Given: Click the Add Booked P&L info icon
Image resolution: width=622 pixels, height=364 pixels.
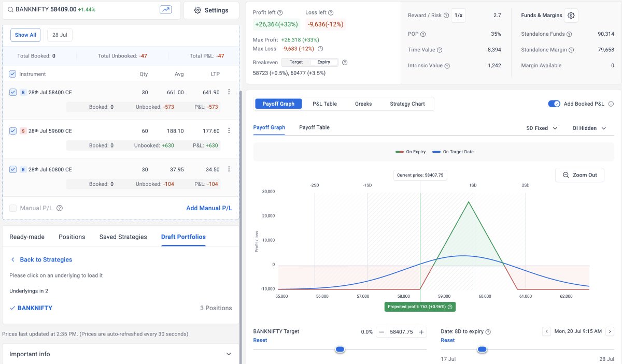Looking at the screenshot, I should 611,104.
